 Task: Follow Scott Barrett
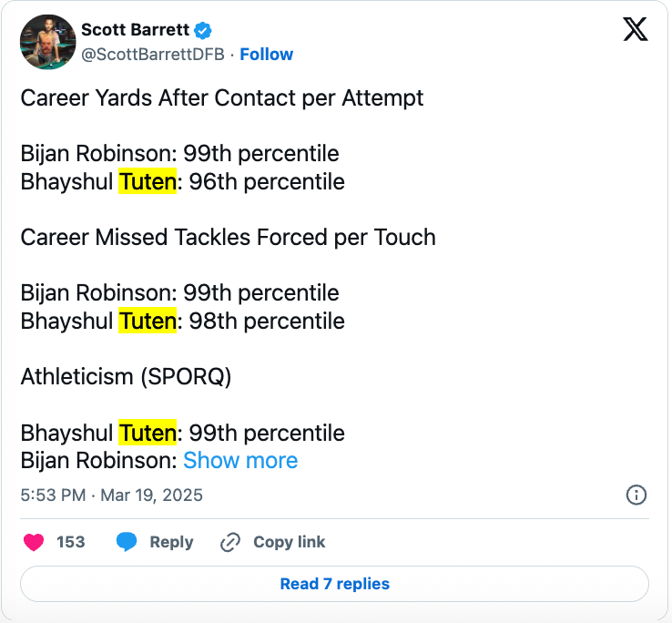(x=267, y=55)
